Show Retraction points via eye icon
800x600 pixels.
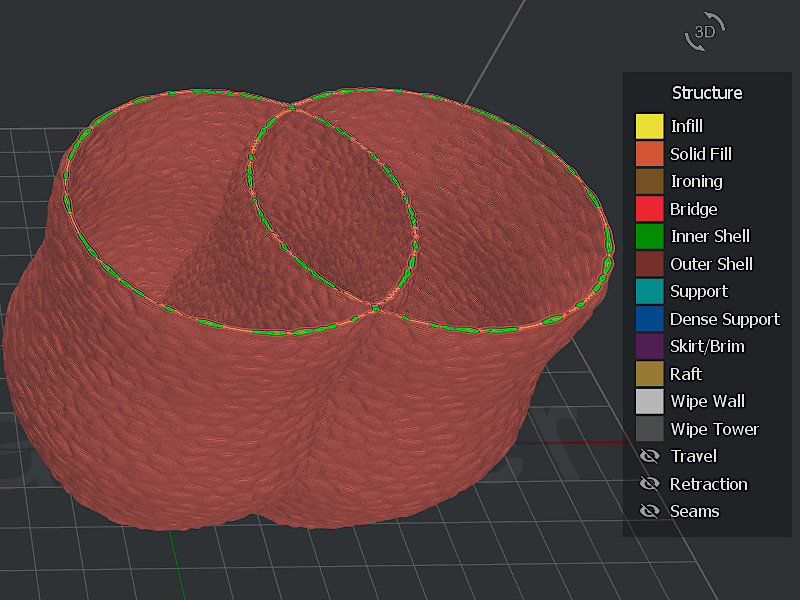649,484
